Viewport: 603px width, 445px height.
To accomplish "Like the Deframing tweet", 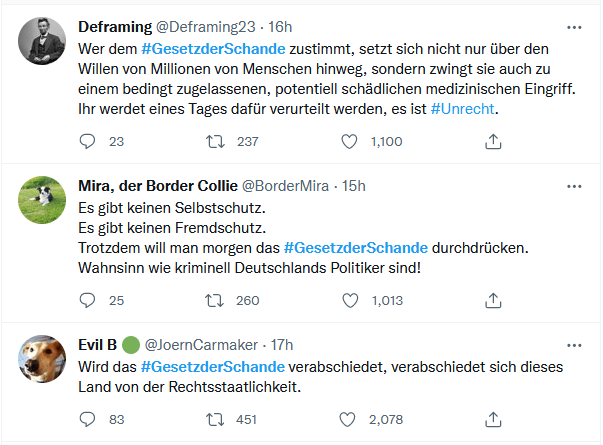I will (x=349, y=142).
